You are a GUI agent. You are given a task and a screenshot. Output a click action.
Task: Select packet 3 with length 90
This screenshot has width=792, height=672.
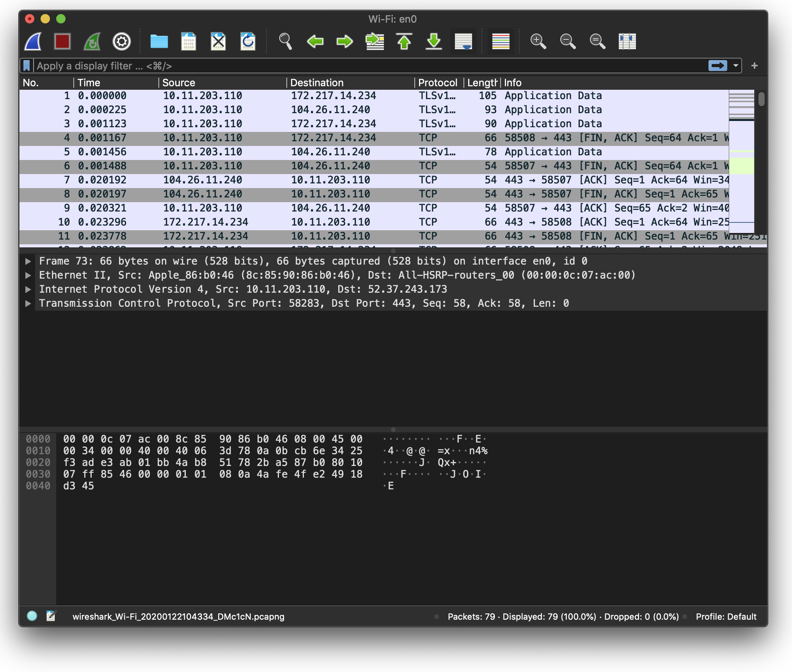(x=374, y=124)
